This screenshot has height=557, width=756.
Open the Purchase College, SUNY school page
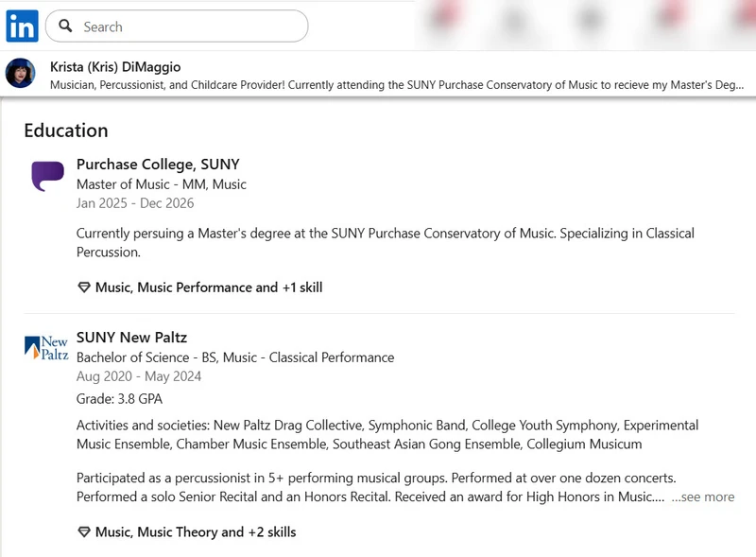(158, 165)
